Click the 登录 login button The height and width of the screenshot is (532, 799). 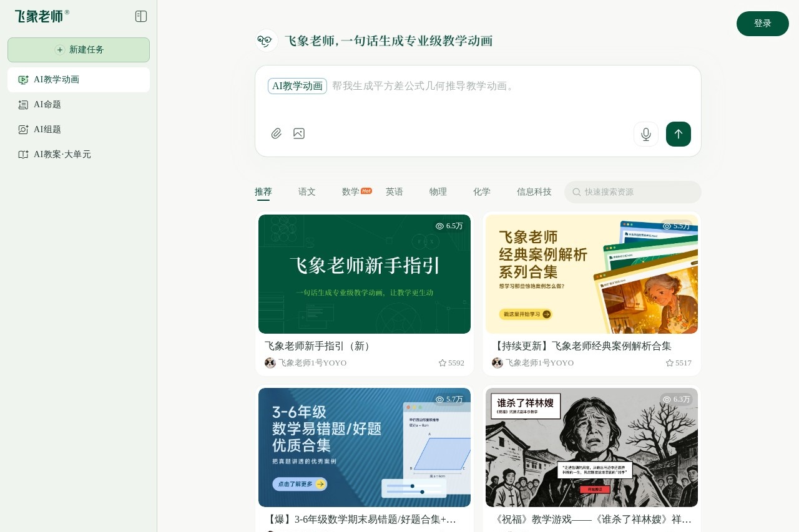(x=762, y=24)
